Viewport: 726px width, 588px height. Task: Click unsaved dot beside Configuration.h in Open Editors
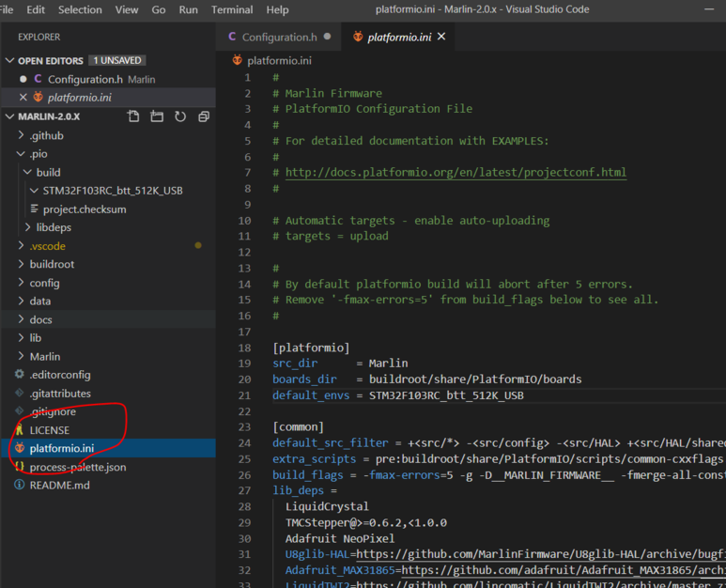[x=23, y=79]
